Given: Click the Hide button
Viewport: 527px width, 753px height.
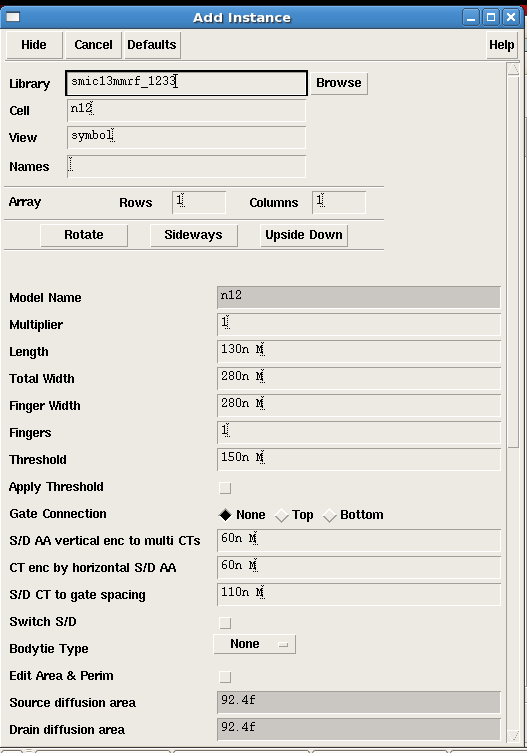Looking at the screenshot, I should pos(34,45).
